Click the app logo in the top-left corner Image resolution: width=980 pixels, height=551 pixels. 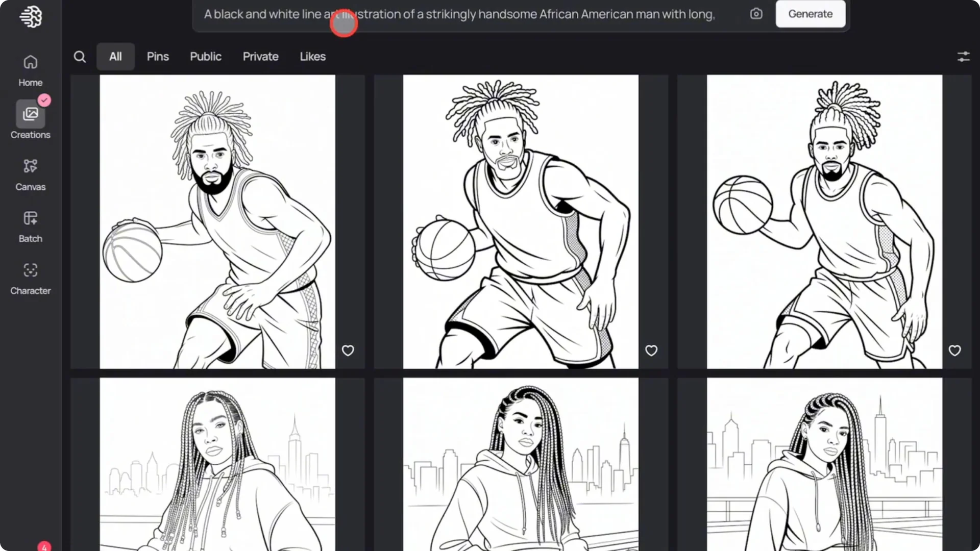(x=31, y=16)
